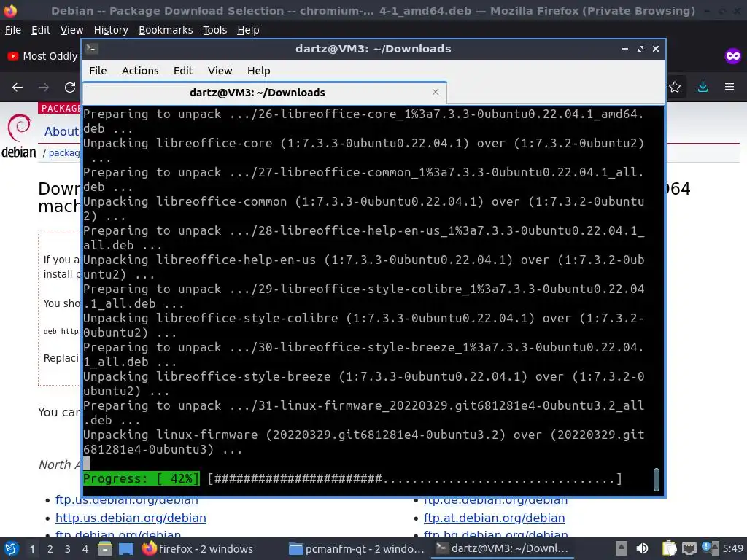Click the terminal icon in the terminal title bar
Viewport: 747px width, 560px height.
click(92, 49)
